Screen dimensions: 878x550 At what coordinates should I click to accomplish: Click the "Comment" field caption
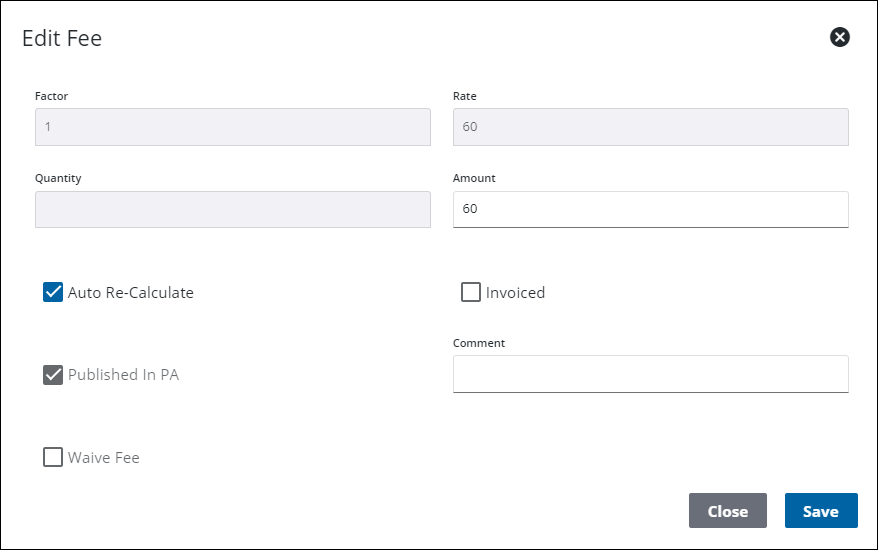point(479,343)
